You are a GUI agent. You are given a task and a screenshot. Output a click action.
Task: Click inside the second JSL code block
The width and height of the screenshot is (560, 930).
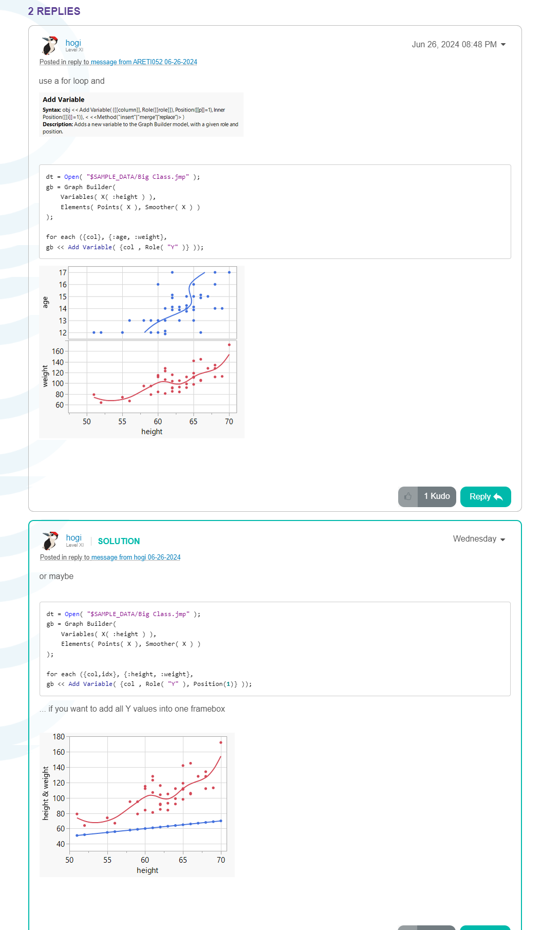coord(275,648)
